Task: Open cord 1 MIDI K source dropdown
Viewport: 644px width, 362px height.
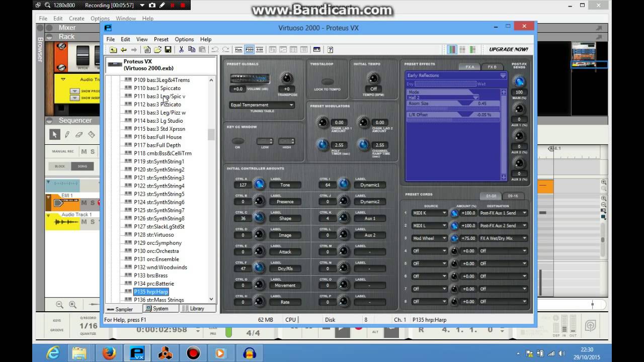Action: pos(429,213)
